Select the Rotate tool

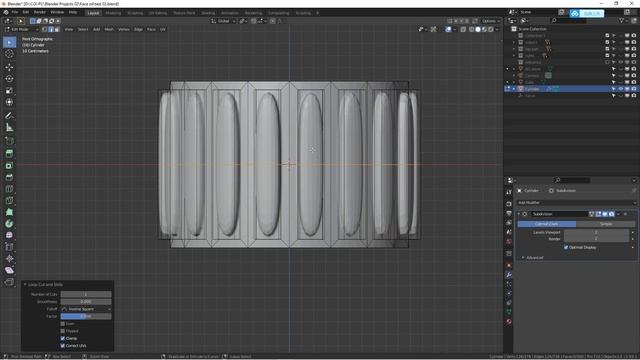[9, 79]
